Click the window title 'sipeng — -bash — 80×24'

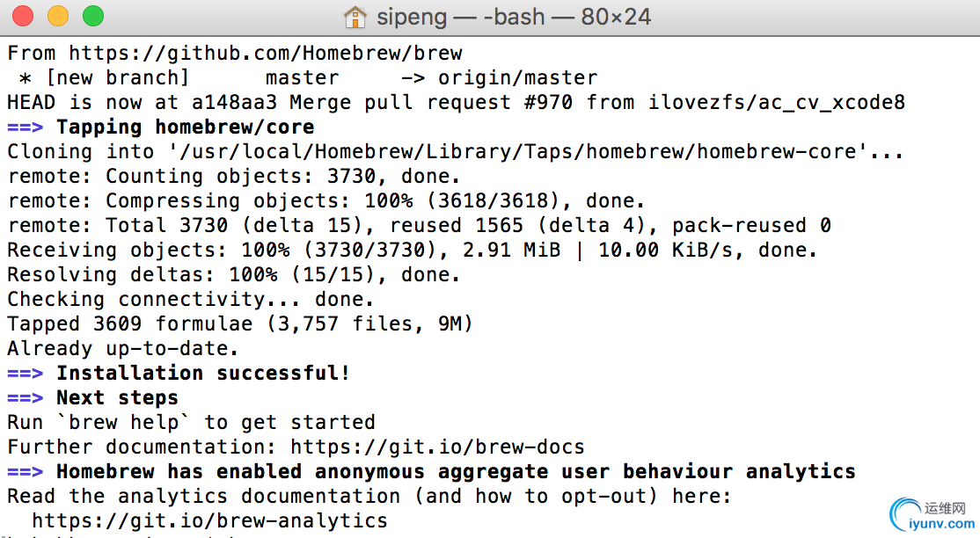514,17
